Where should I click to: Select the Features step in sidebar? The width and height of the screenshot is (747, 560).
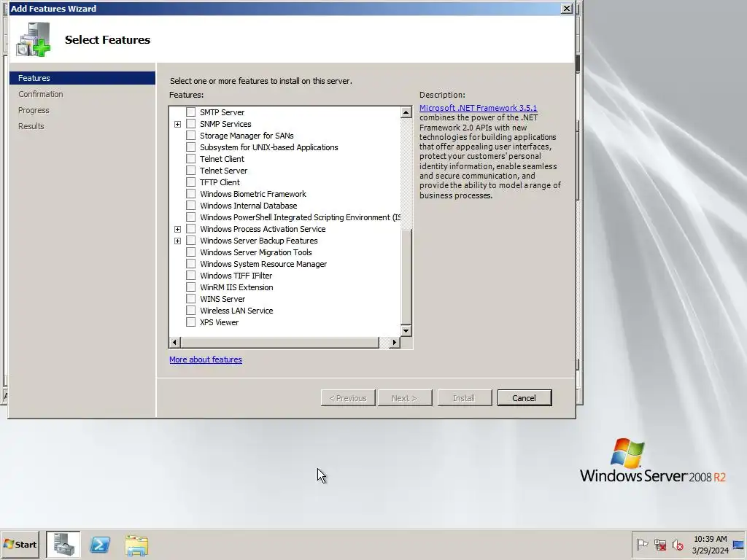[82, 78]
